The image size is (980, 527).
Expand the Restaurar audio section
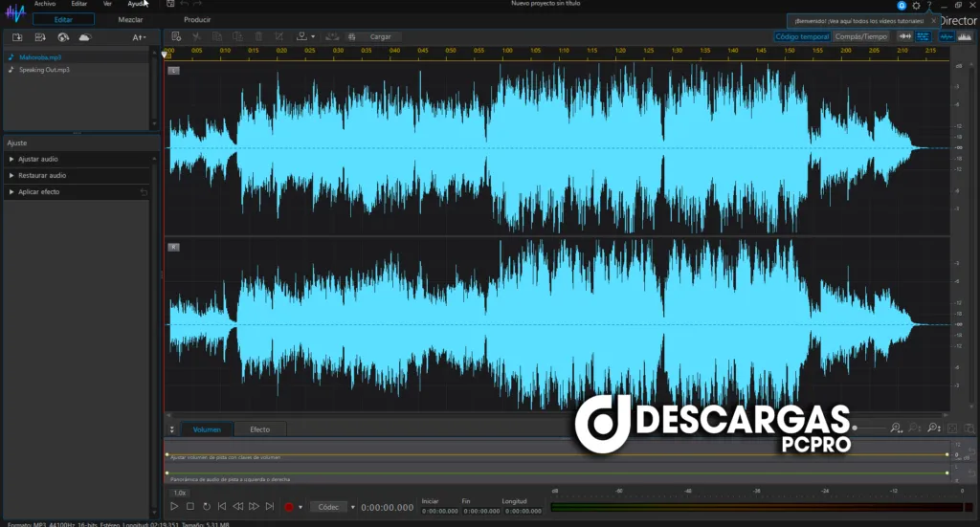42,176
